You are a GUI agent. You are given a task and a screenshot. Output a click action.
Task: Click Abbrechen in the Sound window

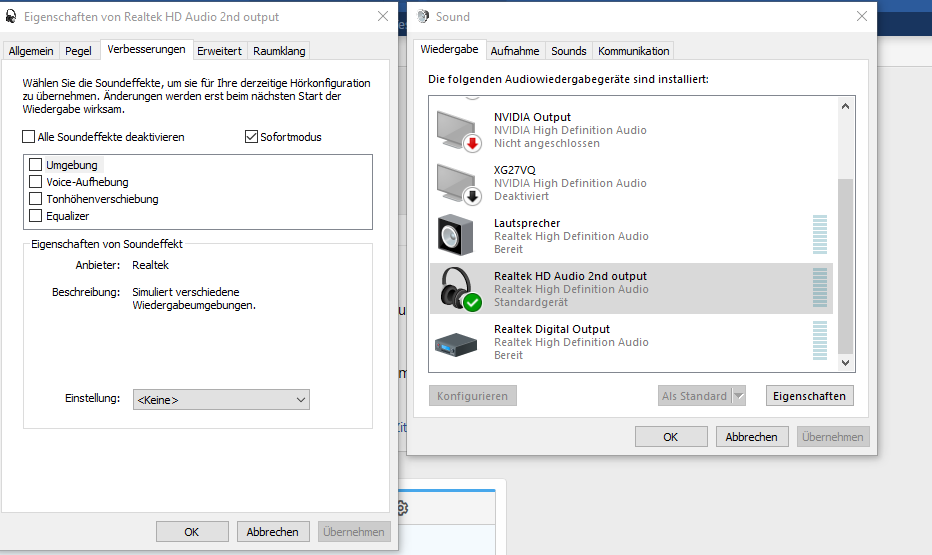point(752,437)
